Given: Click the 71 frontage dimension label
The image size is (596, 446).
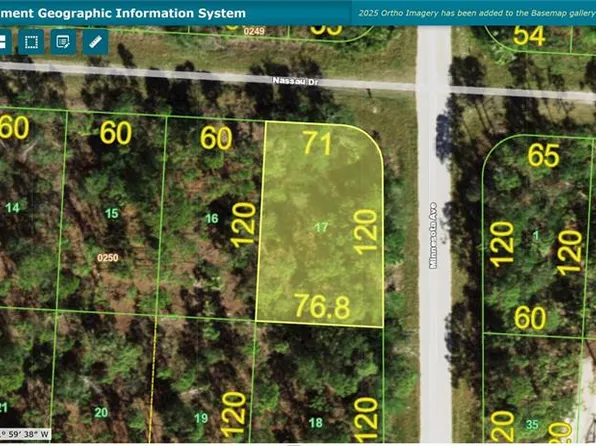Looking at the screenshot, I should pos(318,143).
